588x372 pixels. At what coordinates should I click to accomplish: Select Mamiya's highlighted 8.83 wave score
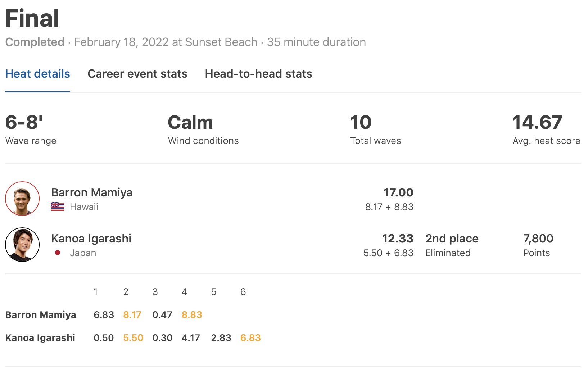pyautogui.click(x=192, y=315)
